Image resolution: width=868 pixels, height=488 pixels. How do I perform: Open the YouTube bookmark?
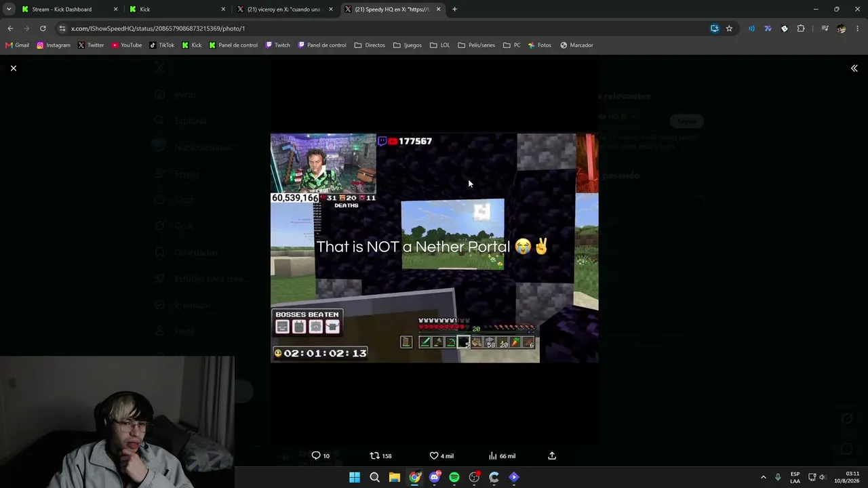(x=127, y=45)
